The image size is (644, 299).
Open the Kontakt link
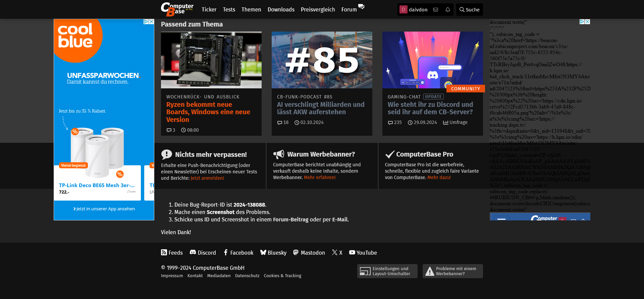[195, 276]
